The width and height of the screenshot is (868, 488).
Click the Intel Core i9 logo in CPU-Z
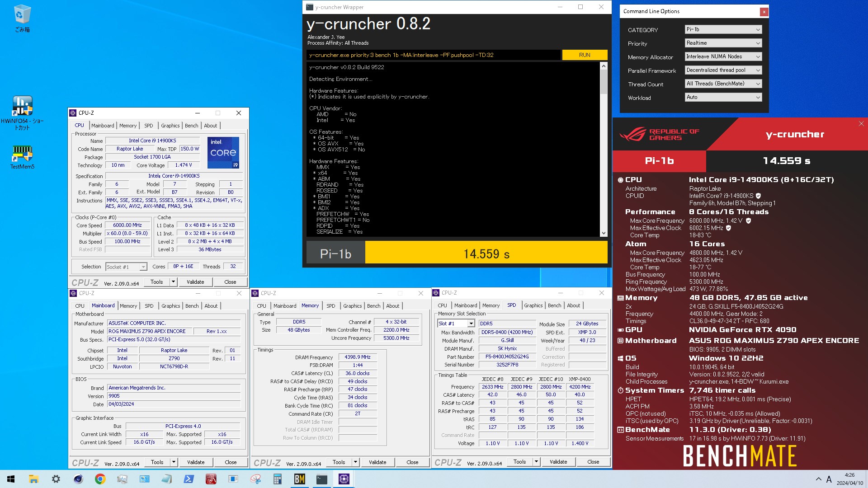[x=223, y=153]
